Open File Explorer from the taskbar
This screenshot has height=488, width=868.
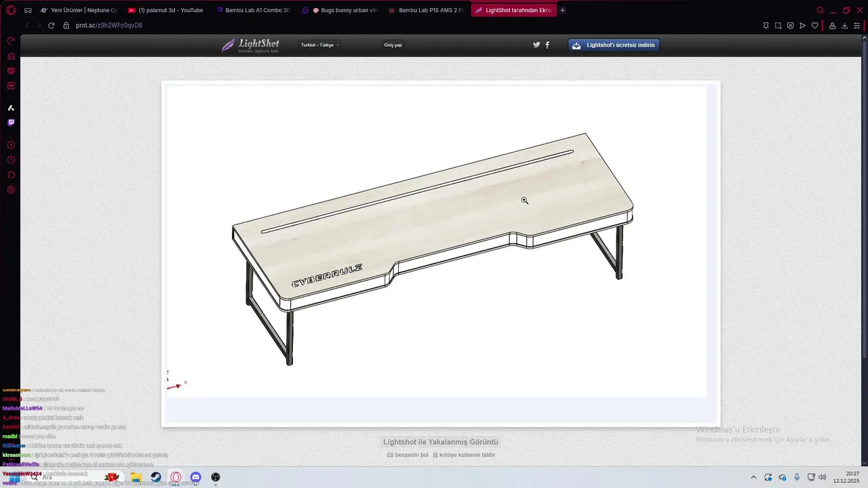(135, 477)
